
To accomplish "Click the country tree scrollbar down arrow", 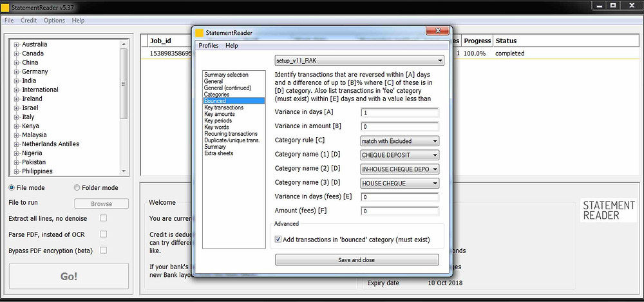I will [124, 172].
